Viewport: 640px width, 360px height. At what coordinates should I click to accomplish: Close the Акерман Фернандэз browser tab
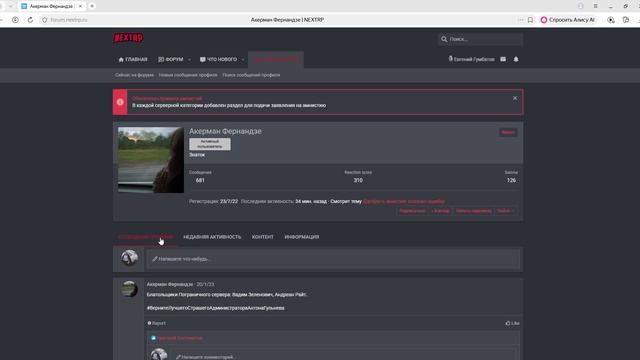pos(80,6)
